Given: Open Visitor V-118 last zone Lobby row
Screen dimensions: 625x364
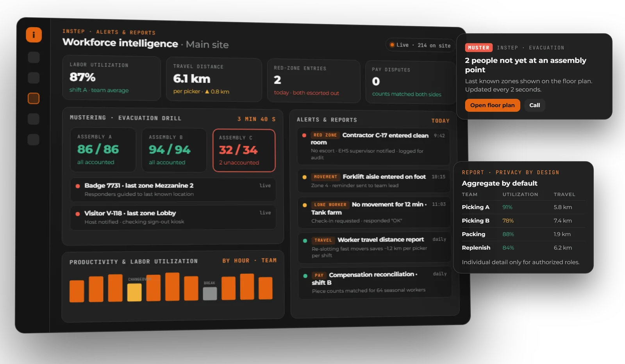Looking at the screenshot, I should (173, 217).
